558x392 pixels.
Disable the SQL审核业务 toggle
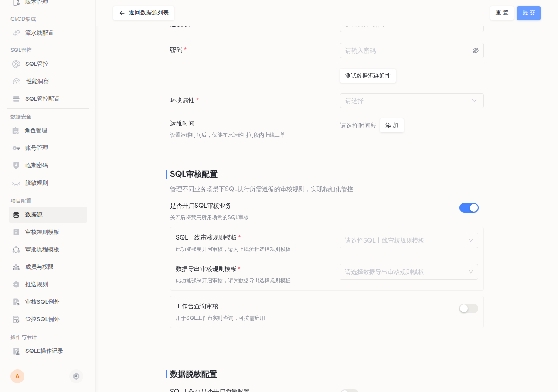click(469, 208)
